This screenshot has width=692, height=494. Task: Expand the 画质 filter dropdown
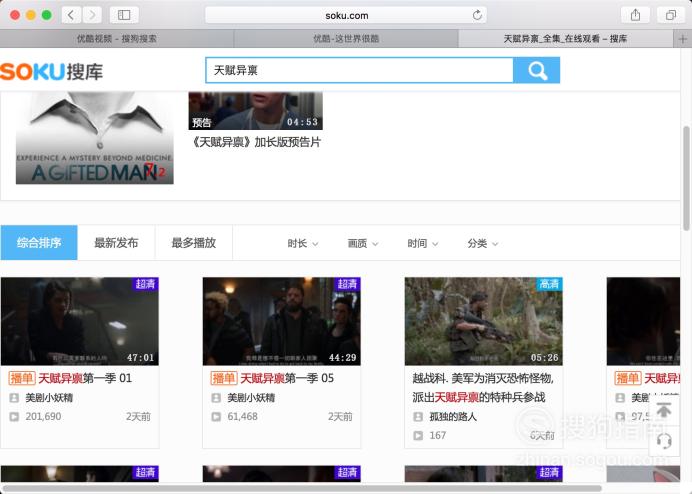pyautogui.click(x=363, y=243)
